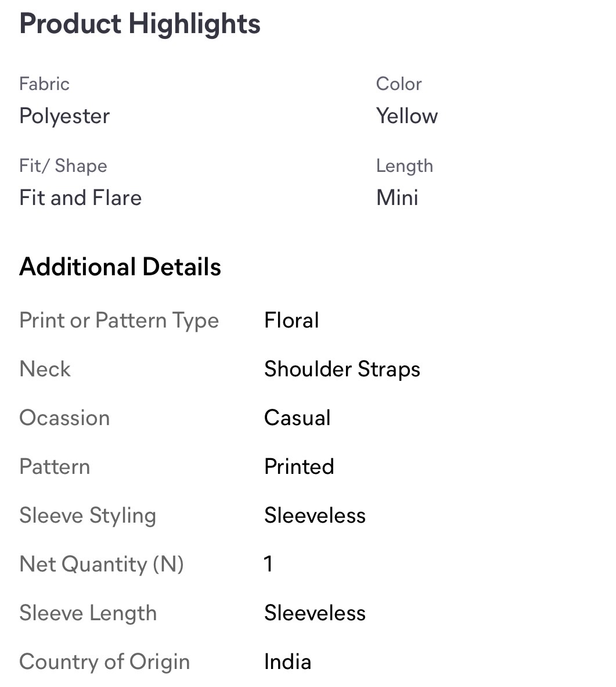Select the Color label
616x687 pixels.
pos(399,84)
